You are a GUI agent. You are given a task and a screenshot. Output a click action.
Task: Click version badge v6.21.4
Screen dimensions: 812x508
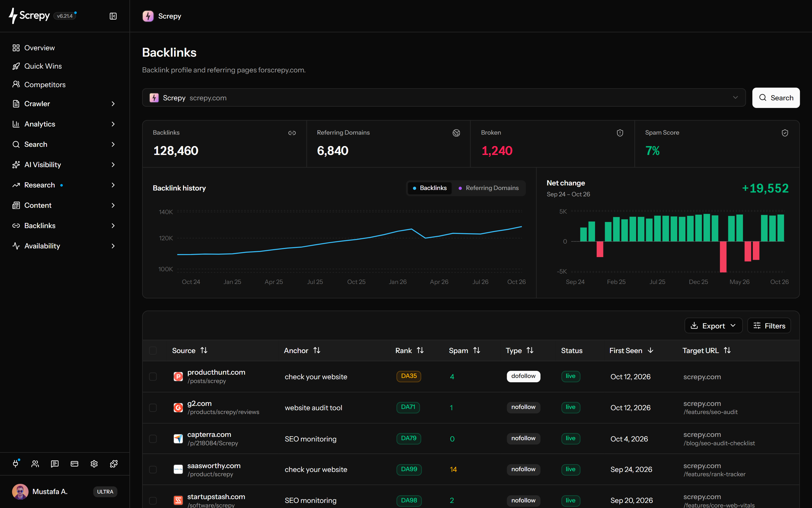(65, 16)
